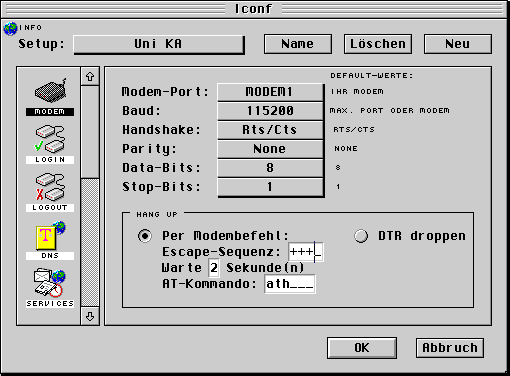Focus the AT-Kommando input field

coord(290,284)
